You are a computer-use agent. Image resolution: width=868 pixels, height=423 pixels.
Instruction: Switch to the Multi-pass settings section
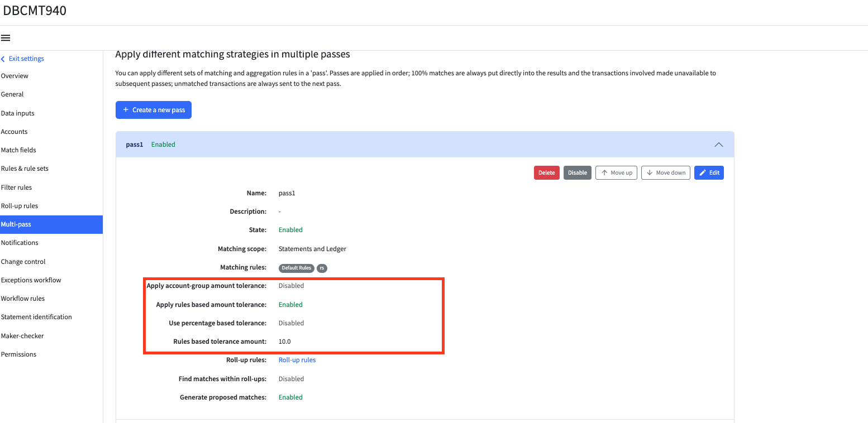click(16, 224)
